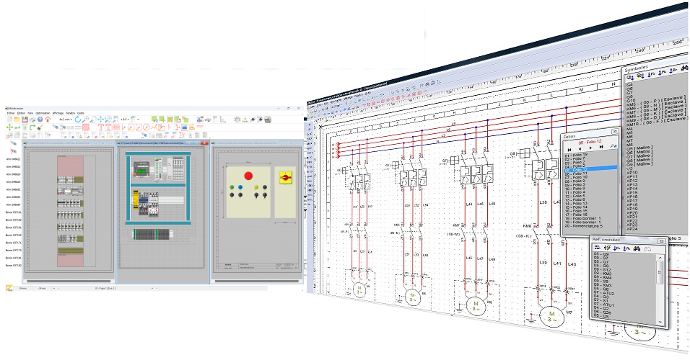Image resolution: width=690 pixels, height=360 pixels.
Task: Select the blue picture insert icon
Action: 184,127
